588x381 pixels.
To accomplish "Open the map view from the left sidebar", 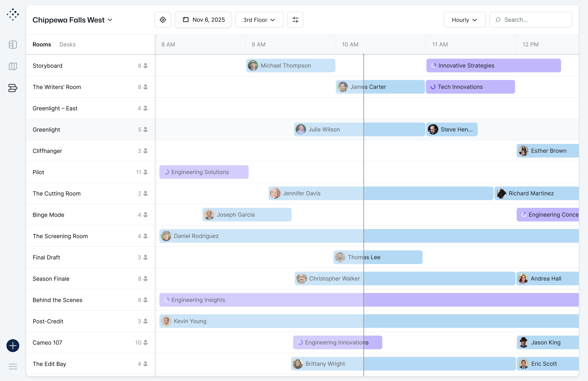I will click(13, 66).
